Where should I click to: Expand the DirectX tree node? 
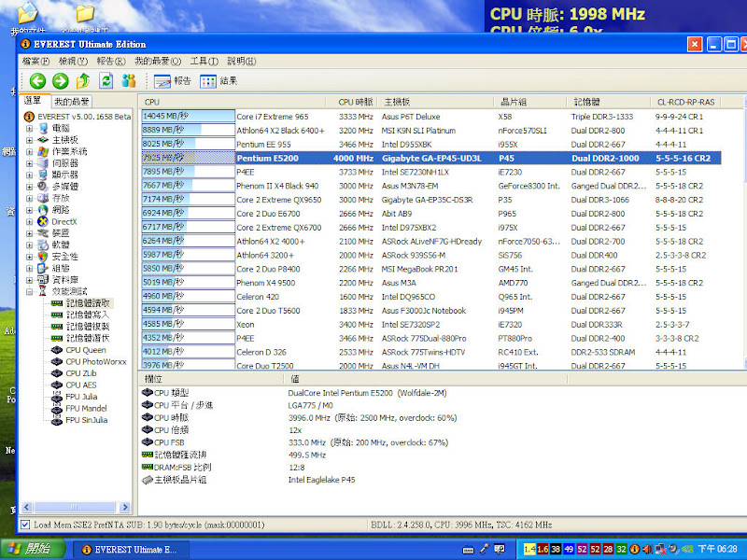click(29, 221)
